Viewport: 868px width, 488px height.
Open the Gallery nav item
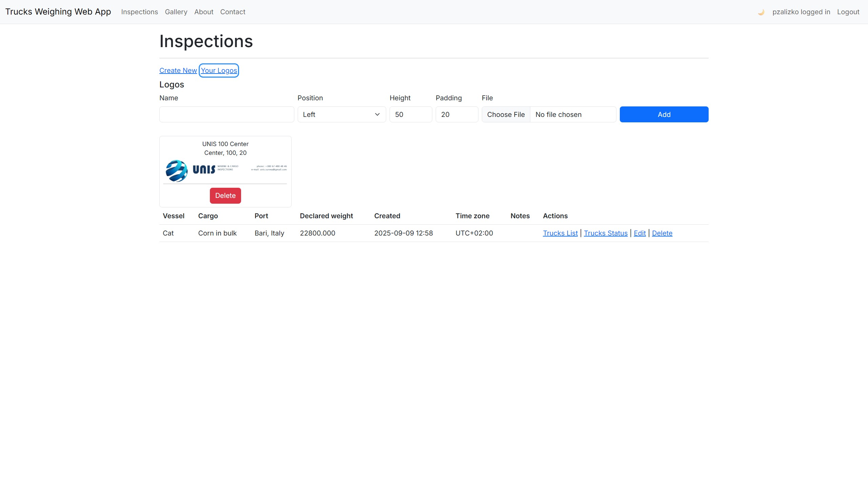176,12
